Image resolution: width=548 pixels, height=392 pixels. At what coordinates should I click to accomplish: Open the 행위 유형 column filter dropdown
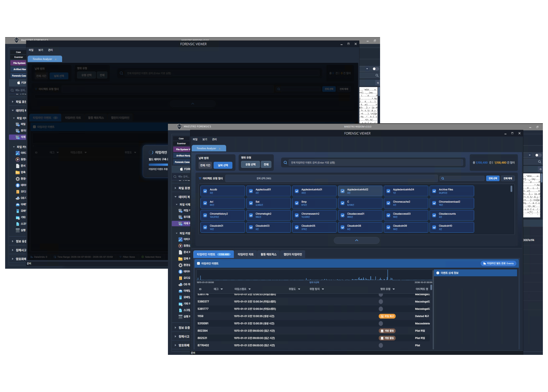394,289
